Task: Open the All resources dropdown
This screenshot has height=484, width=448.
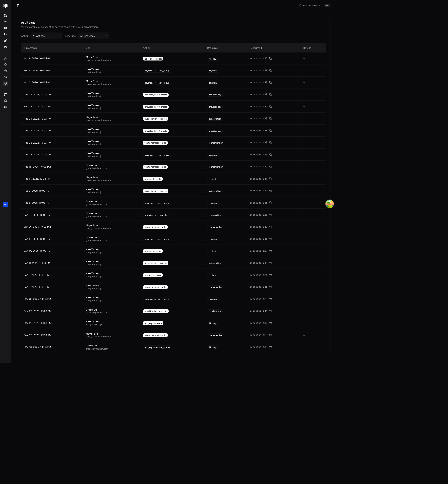Action: [93, 36]
